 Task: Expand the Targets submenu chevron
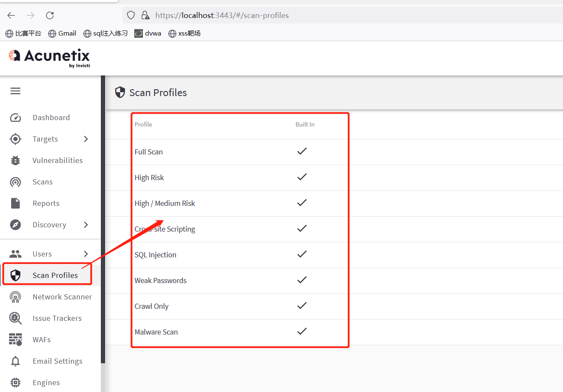click(x=86, y=139)
